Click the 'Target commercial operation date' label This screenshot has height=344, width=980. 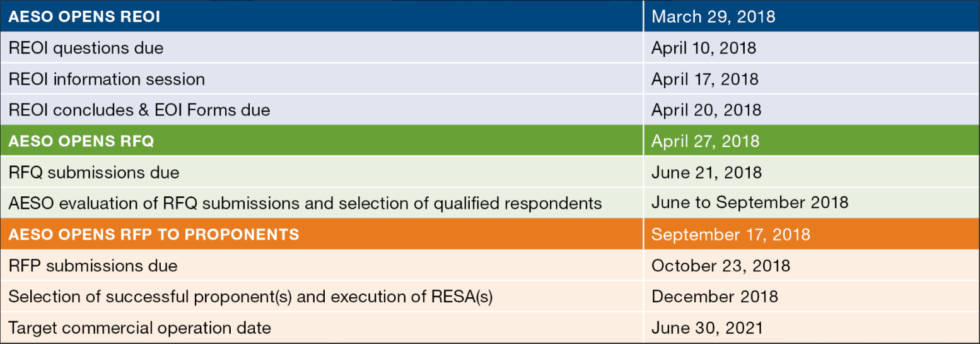tap(139, 328)
